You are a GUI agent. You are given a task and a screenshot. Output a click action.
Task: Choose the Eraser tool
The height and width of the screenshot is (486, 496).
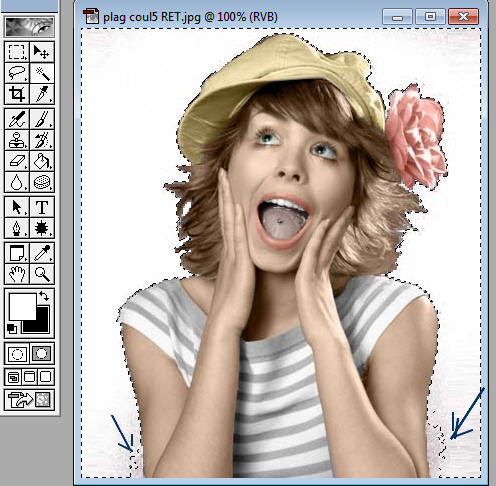[x=17, y=161]
